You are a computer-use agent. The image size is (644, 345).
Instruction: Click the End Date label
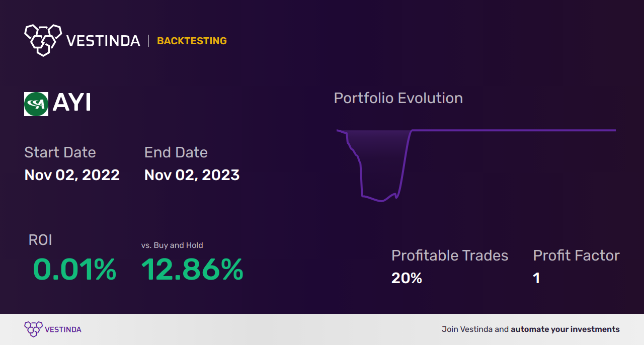(x=176, y=152)
